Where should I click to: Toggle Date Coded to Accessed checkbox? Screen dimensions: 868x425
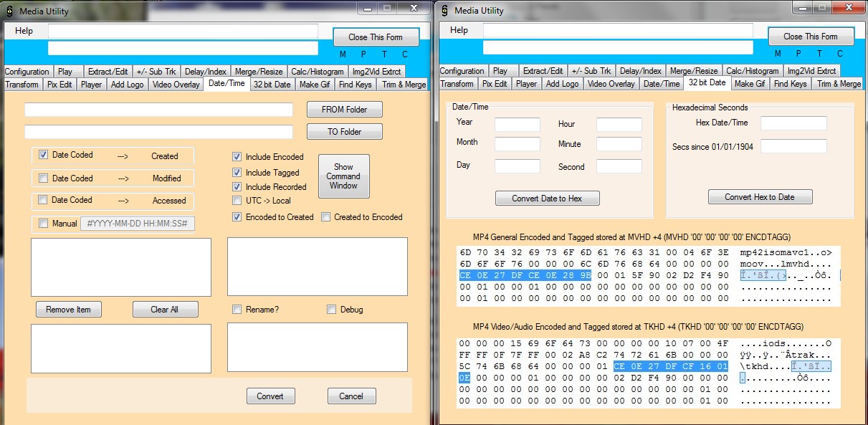click(x=43, y=200)
